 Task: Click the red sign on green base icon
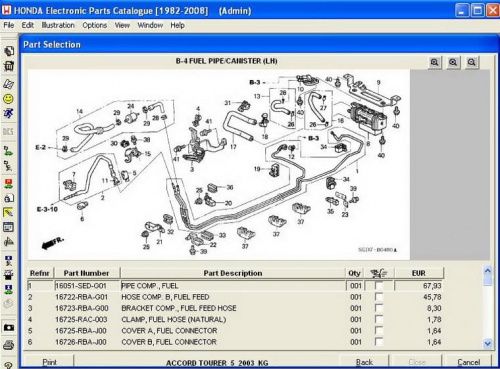click(x=9, y=183)
